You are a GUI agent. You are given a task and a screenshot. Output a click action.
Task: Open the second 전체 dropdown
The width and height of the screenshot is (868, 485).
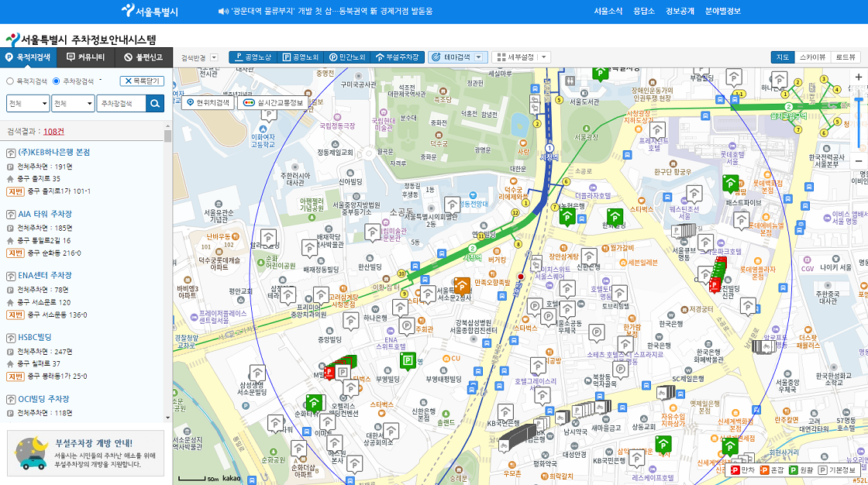73,104
